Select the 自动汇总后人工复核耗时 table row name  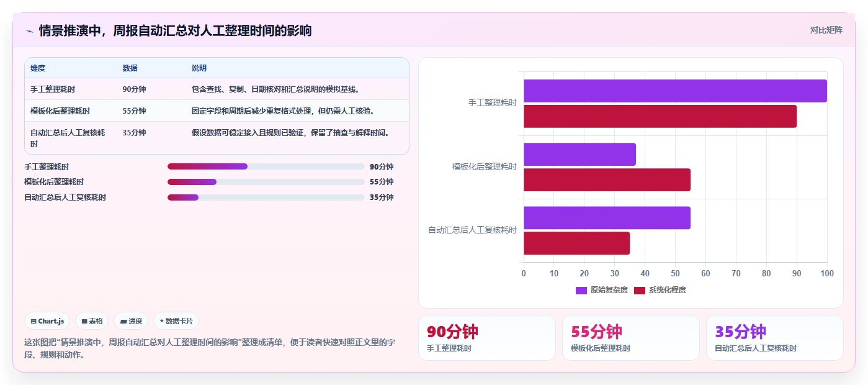(x=68, y=138)
